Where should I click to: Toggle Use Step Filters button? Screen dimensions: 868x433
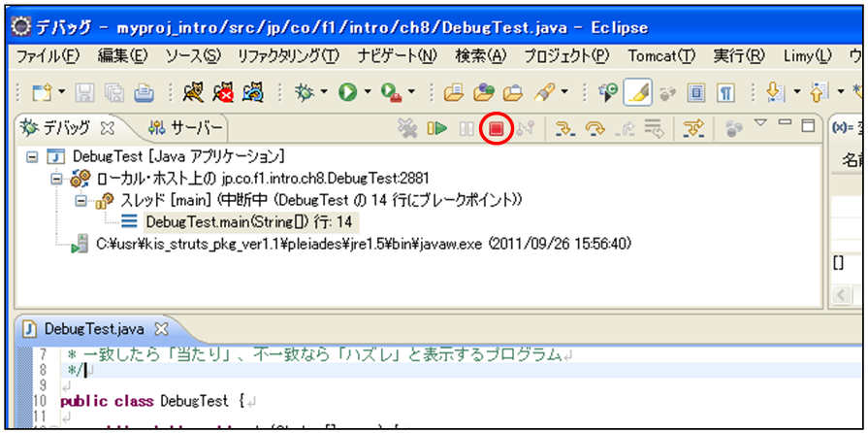point(692,127)
